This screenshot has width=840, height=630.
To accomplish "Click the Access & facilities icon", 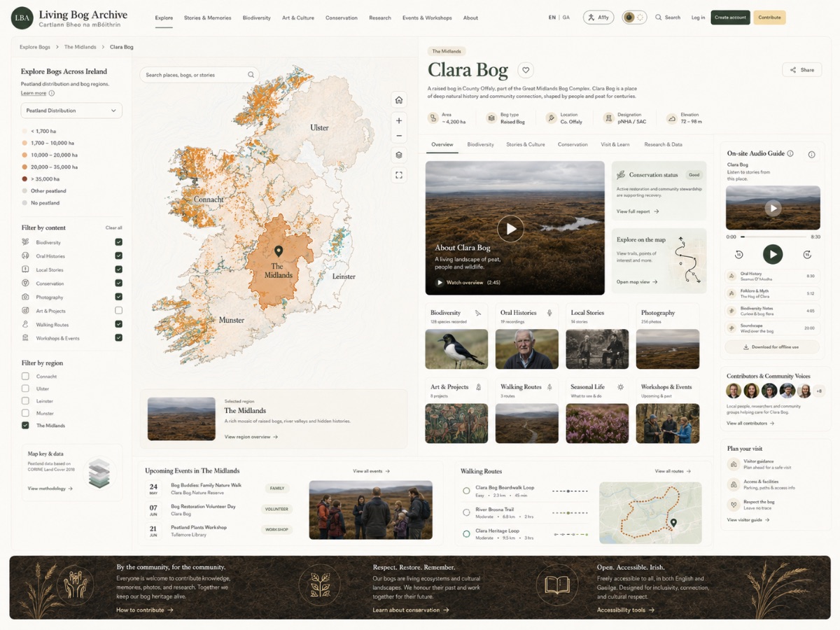I will coord(734,484).
